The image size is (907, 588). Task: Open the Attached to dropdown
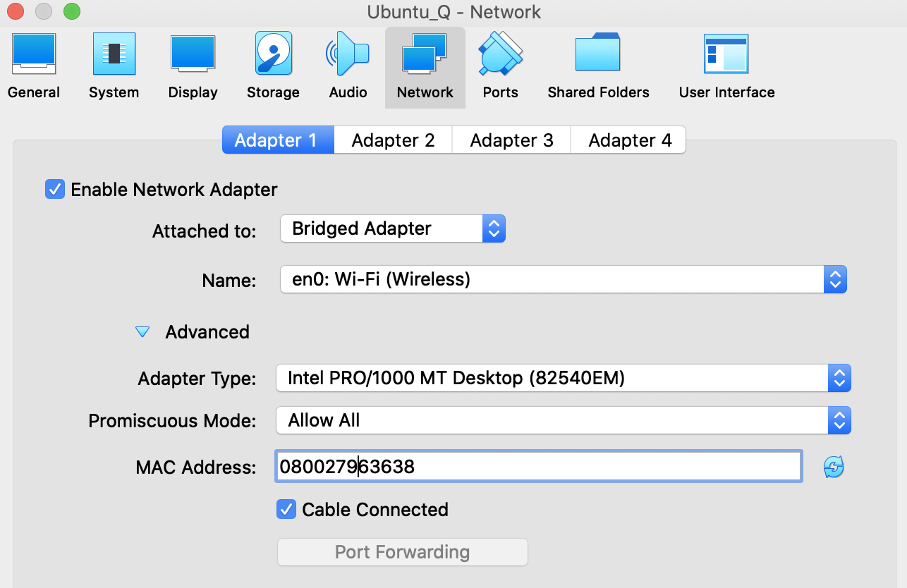point(393,228)
